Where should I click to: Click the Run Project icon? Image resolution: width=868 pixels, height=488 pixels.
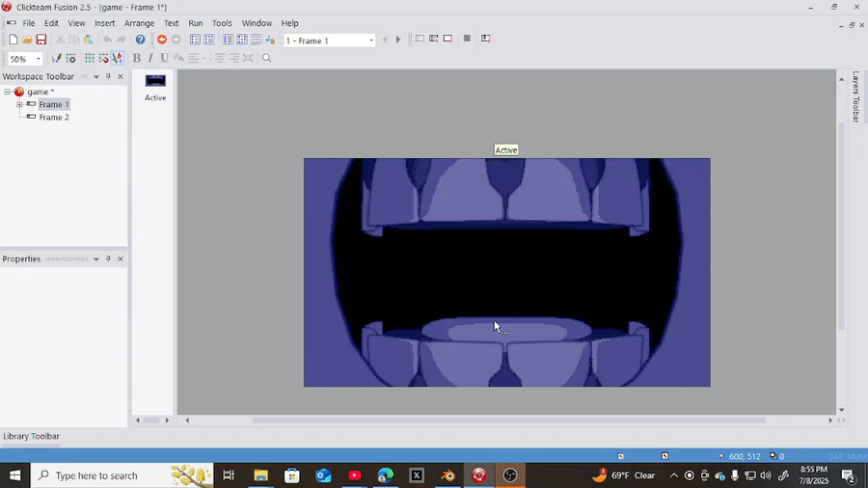click(x=420, y=39)
